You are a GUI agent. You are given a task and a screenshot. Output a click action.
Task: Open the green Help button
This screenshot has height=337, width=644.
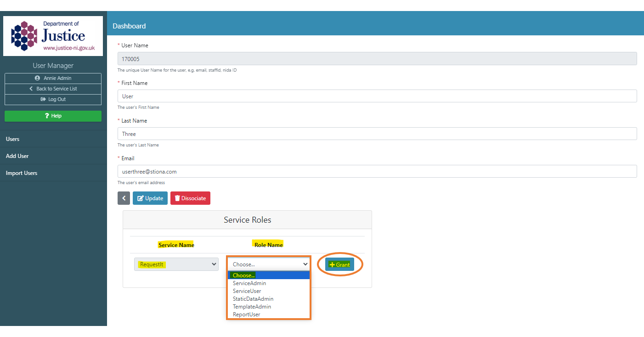pos(53,116)
